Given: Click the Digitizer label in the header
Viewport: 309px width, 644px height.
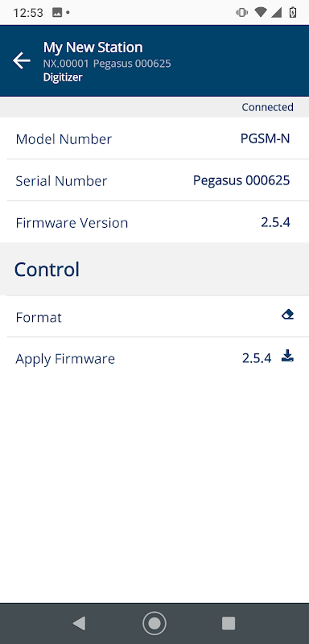Looking at the screenshot, I should (x=62, y=78).
